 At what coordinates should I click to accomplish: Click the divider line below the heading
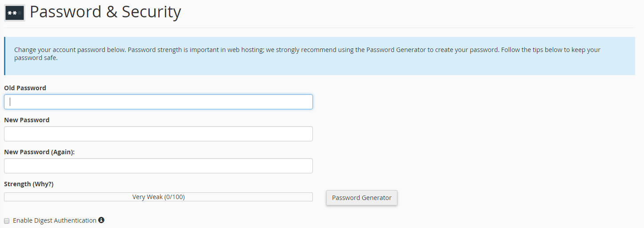click(x=320, y=28)
